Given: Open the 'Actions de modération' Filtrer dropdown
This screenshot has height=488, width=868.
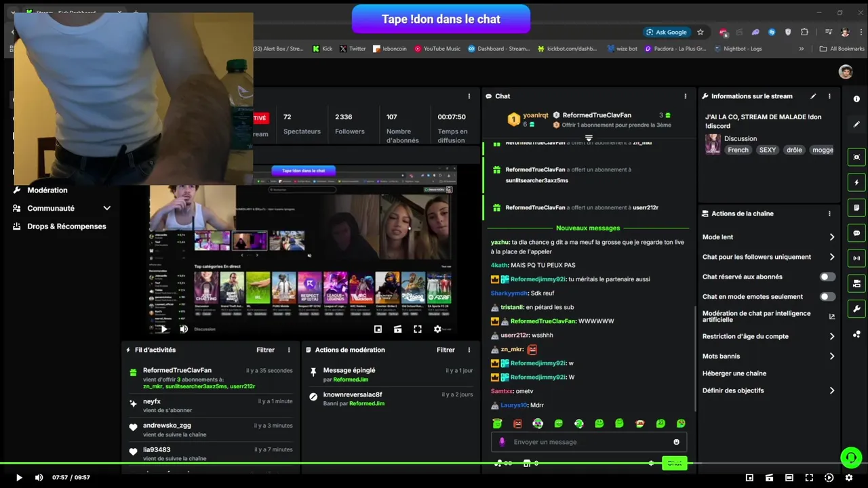Looking at the screenshot, I should click(446, 350).
